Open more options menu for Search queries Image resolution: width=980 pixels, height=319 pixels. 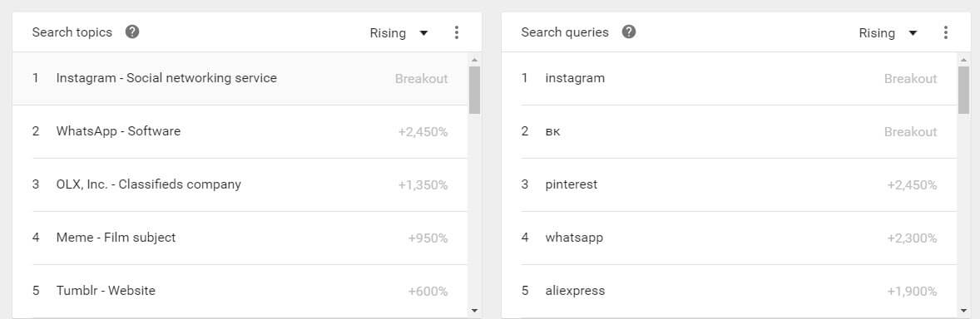(x=945, y=32)
